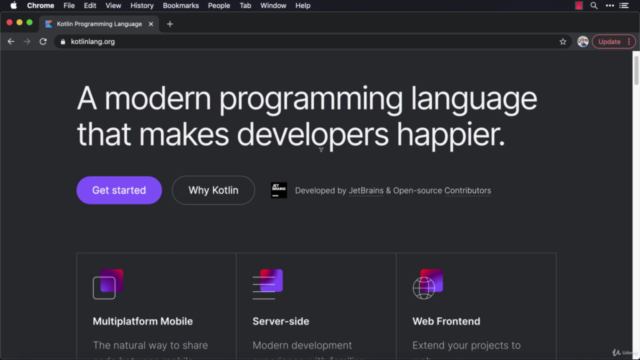View site security lock information

pyautogui.click(x=63, y=42)
